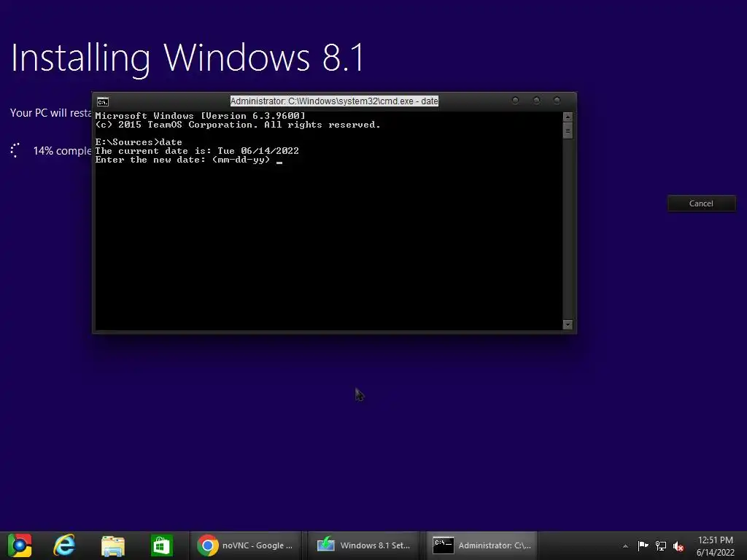747x560 pixels.
Task: Select the Administrator command prompt taskbar item
Action: pos(481,545)
